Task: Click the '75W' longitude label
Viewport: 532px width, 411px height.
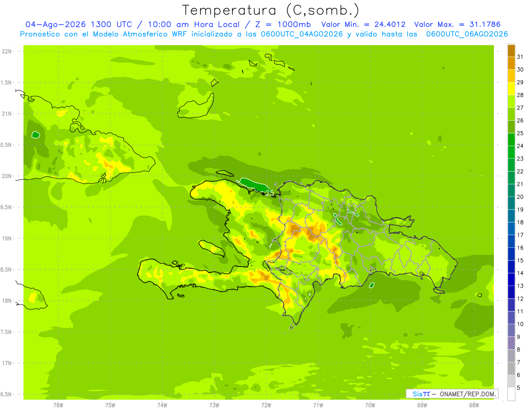Action: pyautogui.click(x=110, y=405)
